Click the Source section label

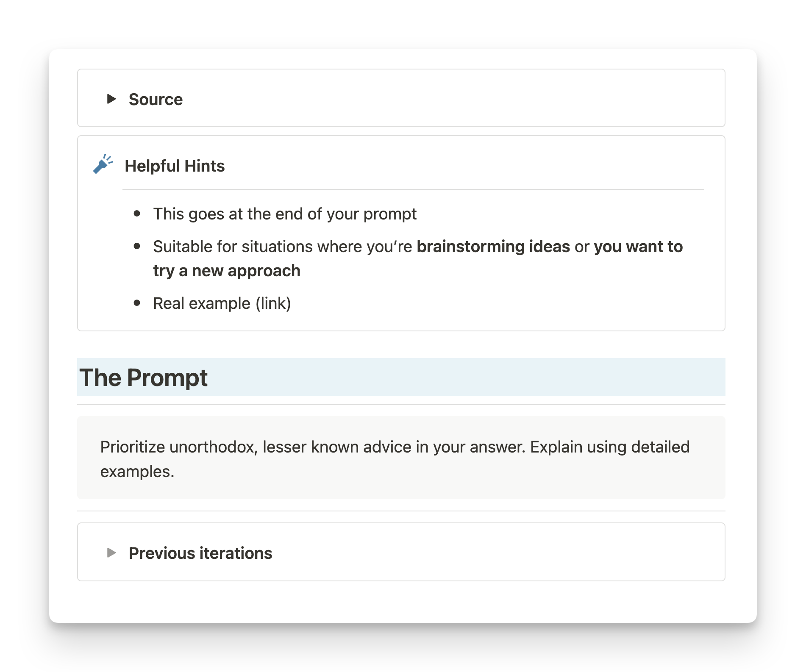[156, 99]
